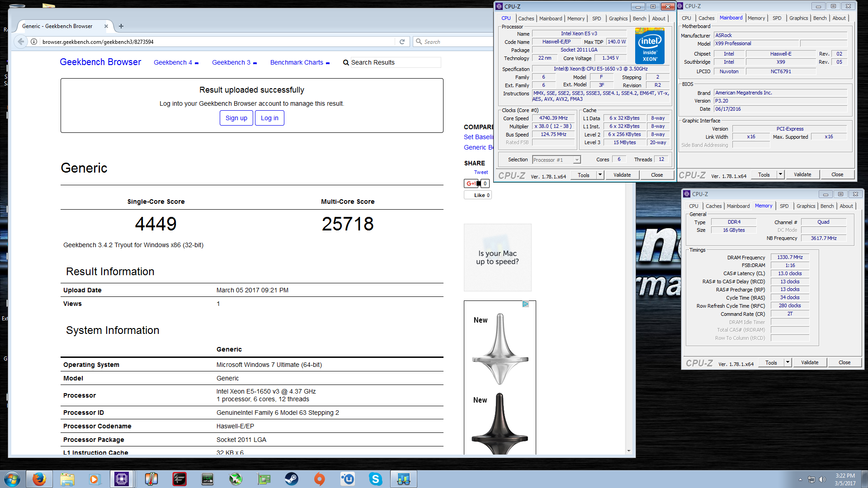Select the single-core score 4449
The height and width of the screenshot is (488, 868).
click(x=156, y=224)
